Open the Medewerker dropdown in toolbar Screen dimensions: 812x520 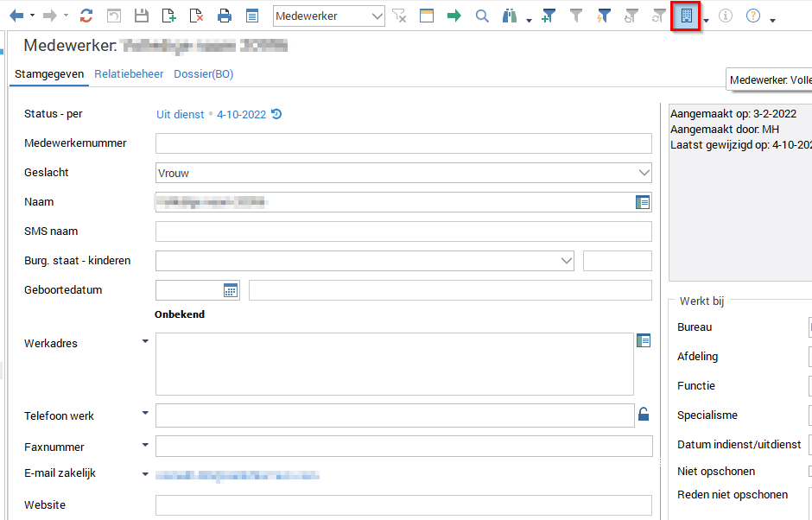[377, 16]
